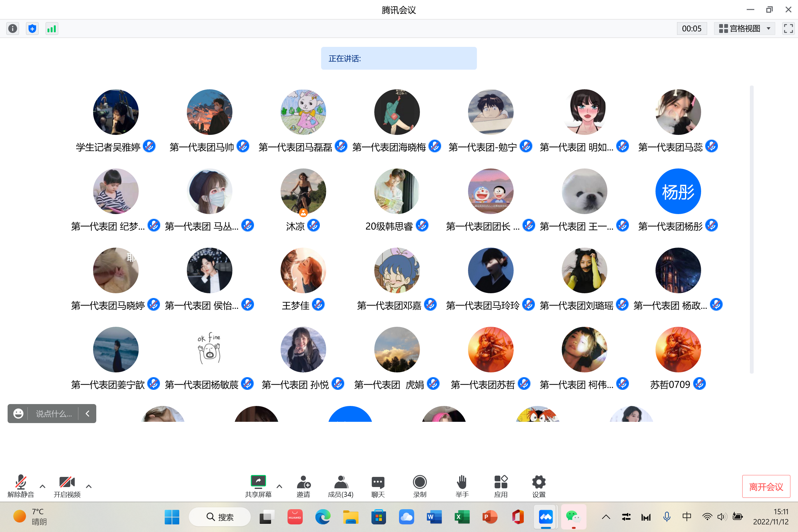Click the name label 第一代表团邓嘉
This screenshot has width=798, height=532.
389,305
